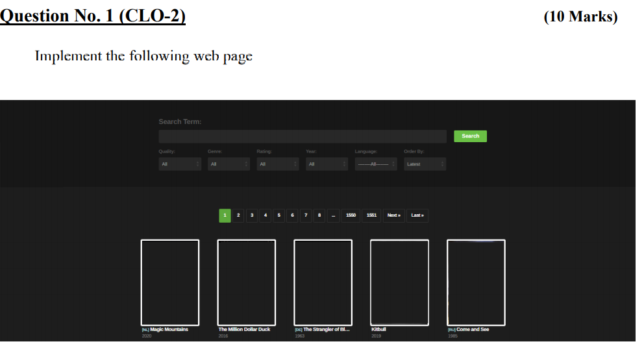Click the Last » pagination button

[x=417, y=216]
